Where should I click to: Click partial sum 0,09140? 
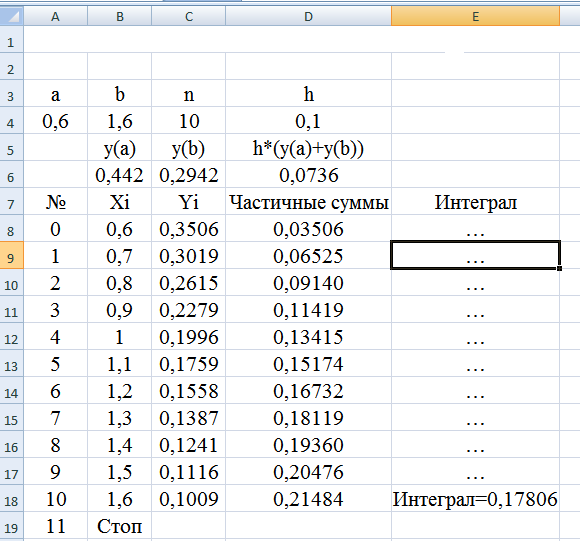pyautogui.click(x=308, y=283)
